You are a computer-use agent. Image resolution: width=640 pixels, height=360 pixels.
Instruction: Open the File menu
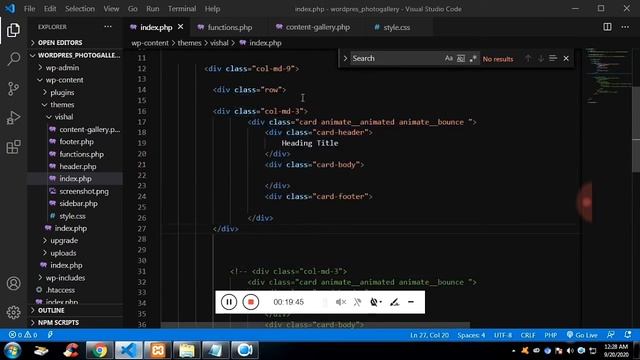(x=29, y=9)
